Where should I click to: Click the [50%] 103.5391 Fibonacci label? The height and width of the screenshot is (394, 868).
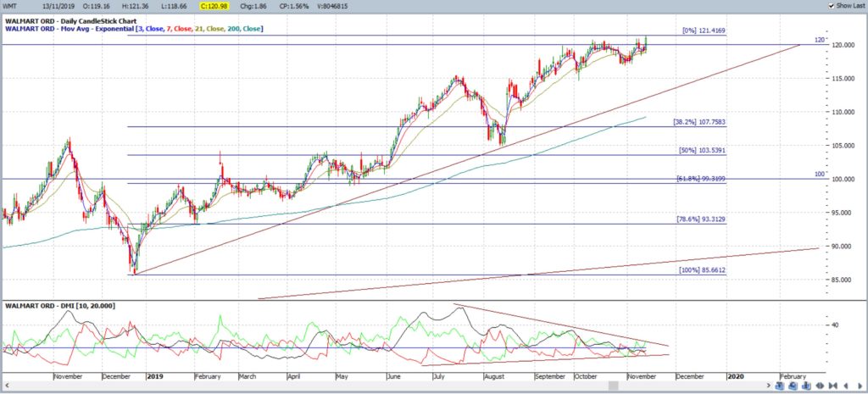[x=703, y=150]
